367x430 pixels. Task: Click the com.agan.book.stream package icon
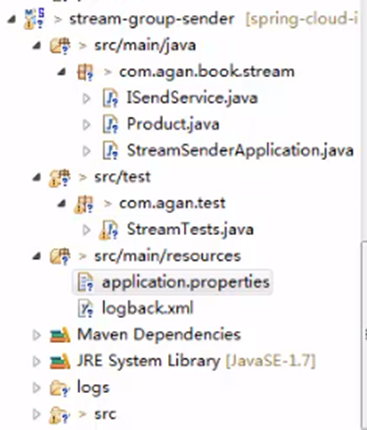pyautogui.click(x=85, y=72)
